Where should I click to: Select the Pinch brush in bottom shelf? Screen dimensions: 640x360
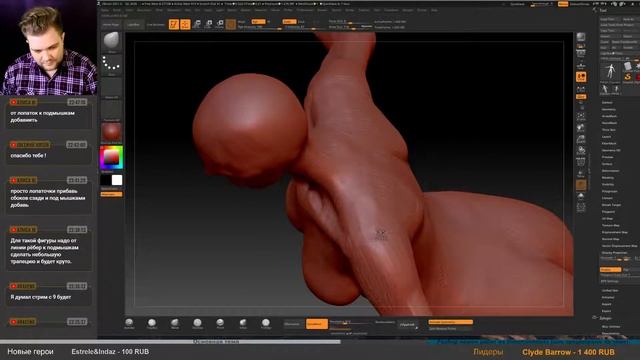click(220, 323)
